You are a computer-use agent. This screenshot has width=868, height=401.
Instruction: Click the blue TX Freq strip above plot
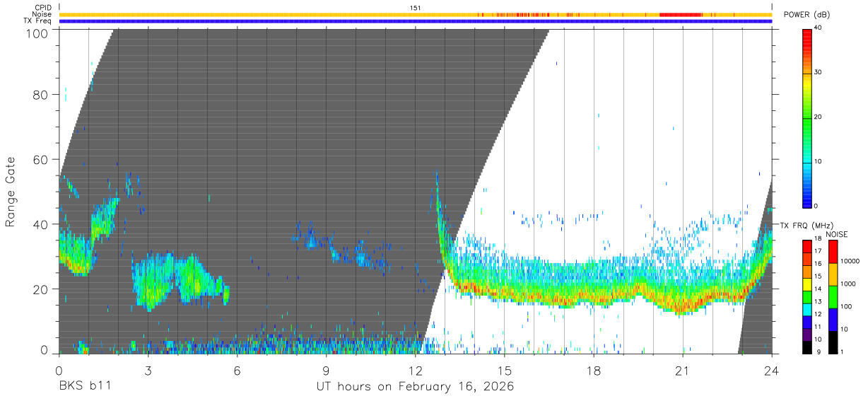pyautogui.click(x=416, y=21)
